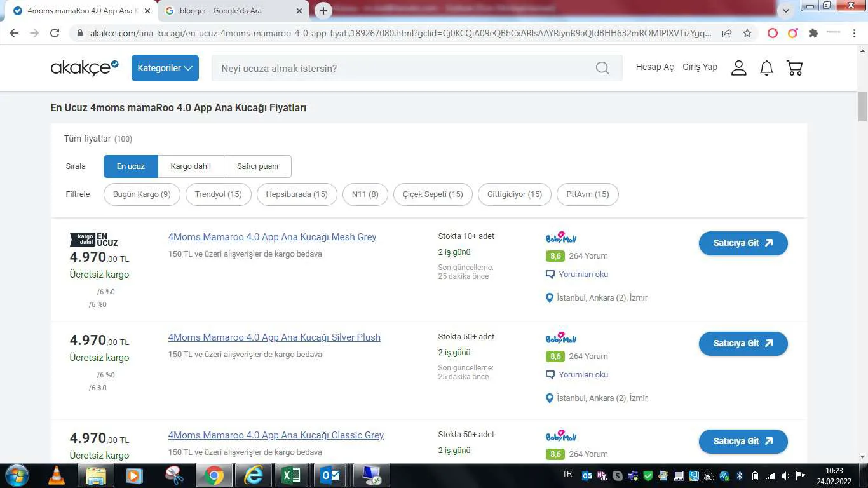Bookmark this page with the star icon

click(747, 33)
